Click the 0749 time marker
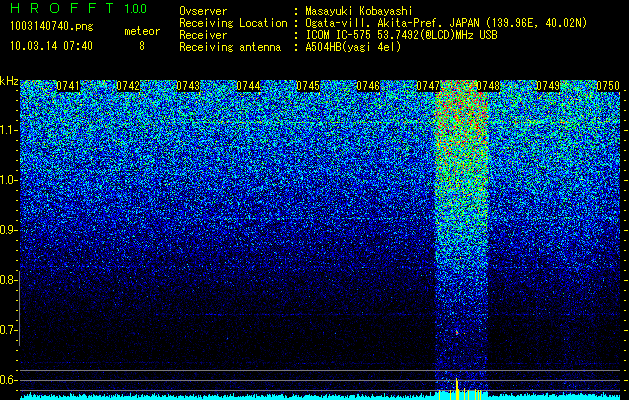Image resolution: width=629 pixels, height=400 pixels. [548, 86]
